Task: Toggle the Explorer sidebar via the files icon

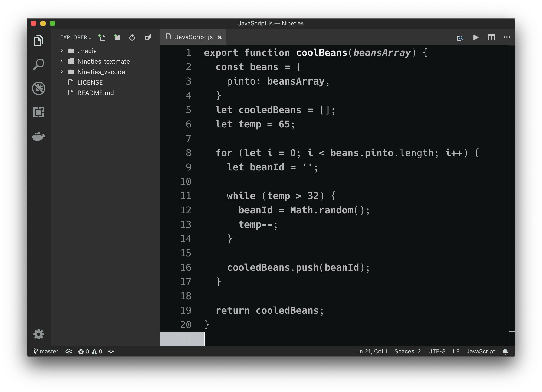Action: coord(38,41)
